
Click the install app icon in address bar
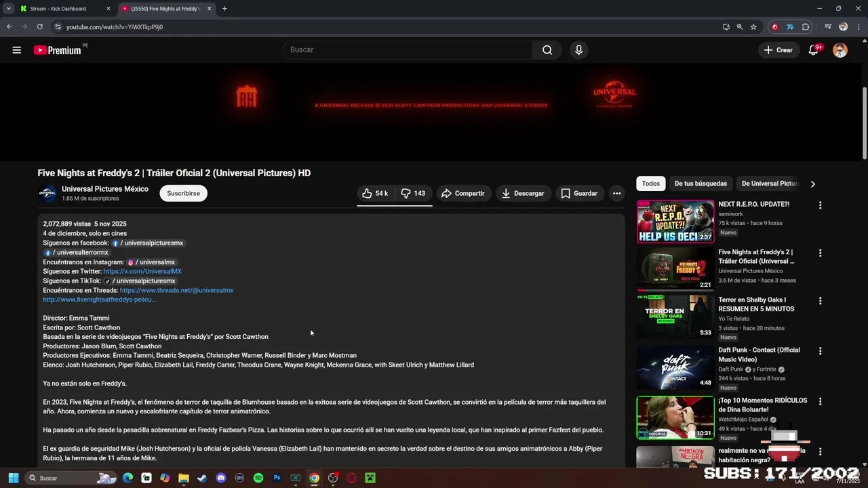point(726,27)
